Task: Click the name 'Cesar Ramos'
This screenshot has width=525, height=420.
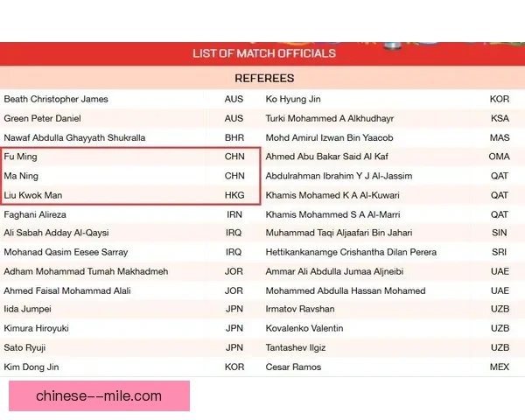Action: 293,367
